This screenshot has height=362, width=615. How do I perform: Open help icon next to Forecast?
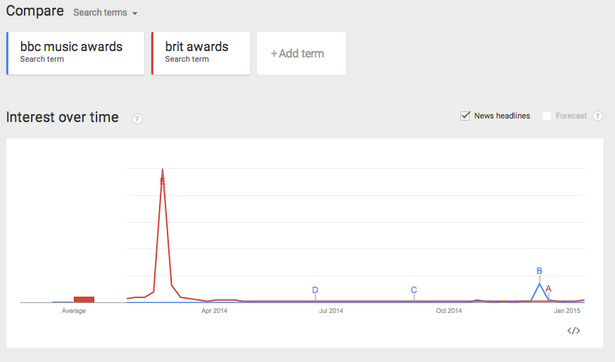(x=597, y=116)
